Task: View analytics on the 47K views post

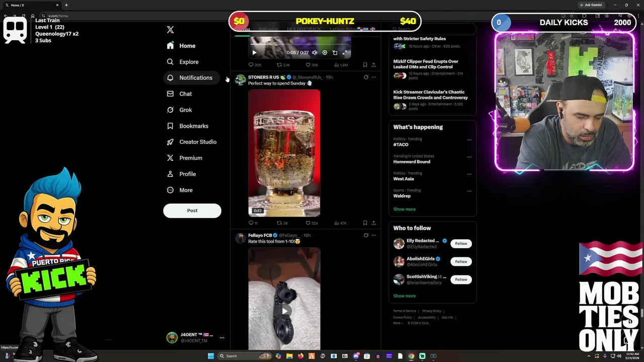Action: 341,223
